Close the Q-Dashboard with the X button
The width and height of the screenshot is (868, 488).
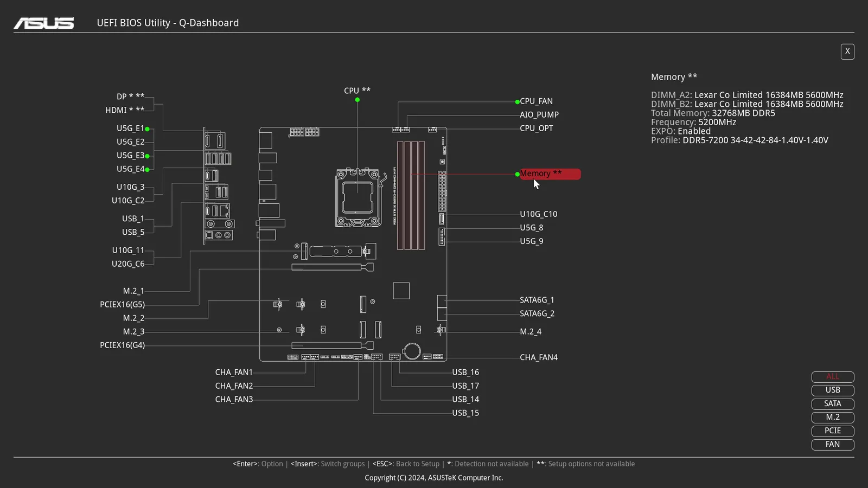[847, 52]
